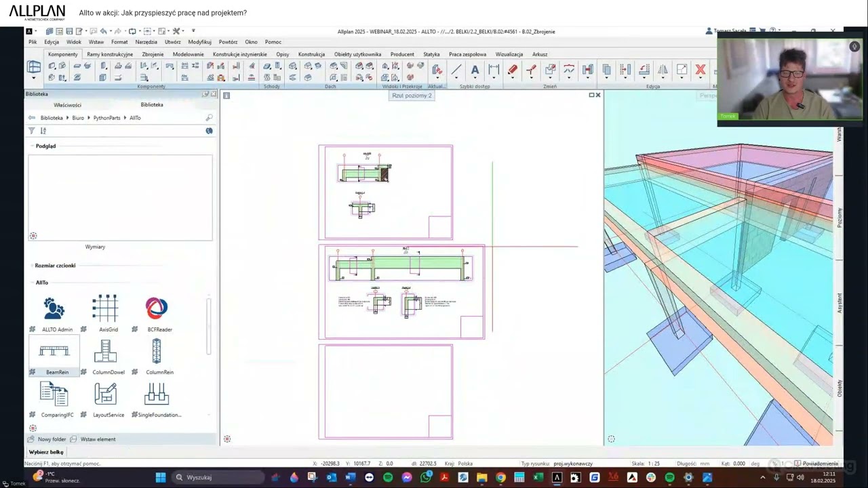The height and width of the screenshot is (488, 868).
Task: Open the Ramy konstrukcyjne ribbon tab
Action: [110, 54]
